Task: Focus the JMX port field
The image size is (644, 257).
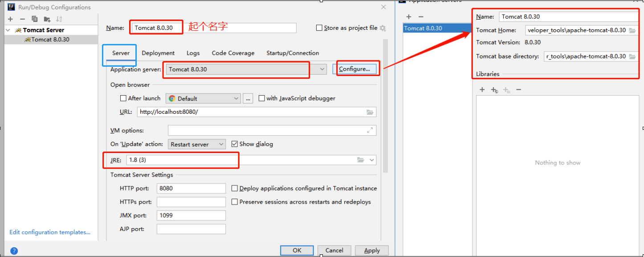Action: (x=191, y=216)
